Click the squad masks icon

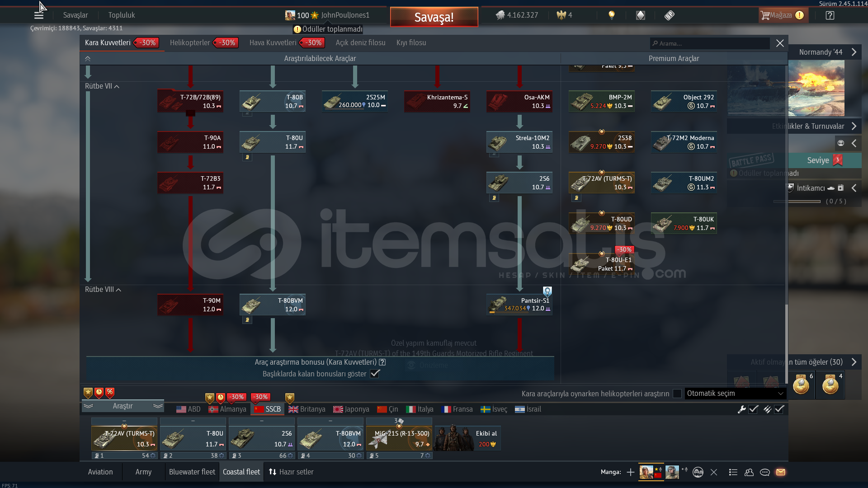coord(698,472)
